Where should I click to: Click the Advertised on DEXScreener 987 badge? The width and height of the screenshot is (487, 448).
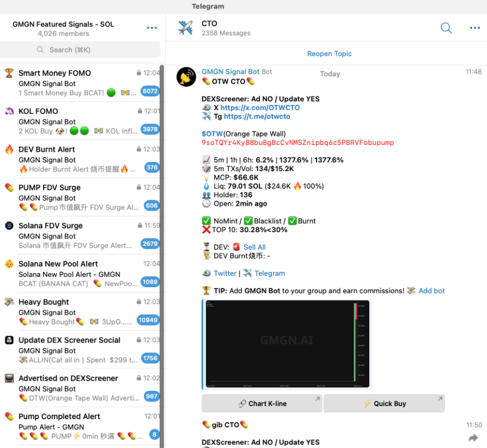152,396
